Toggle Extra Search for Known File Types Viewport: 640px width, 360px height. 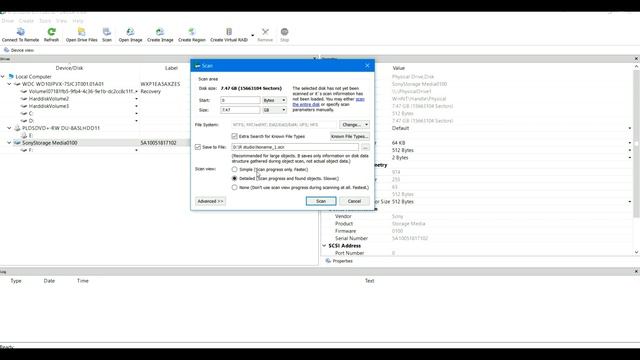point(234,136)
